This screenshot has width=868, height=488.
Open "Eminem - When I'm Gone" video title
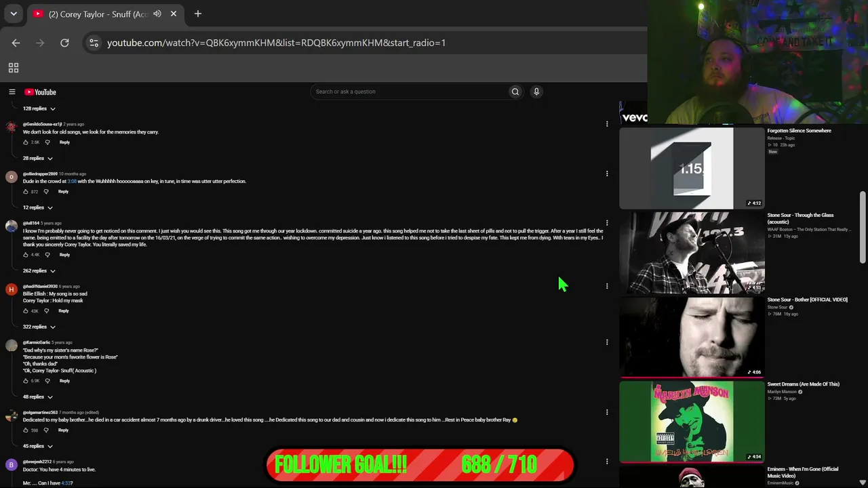click(803, 472)
